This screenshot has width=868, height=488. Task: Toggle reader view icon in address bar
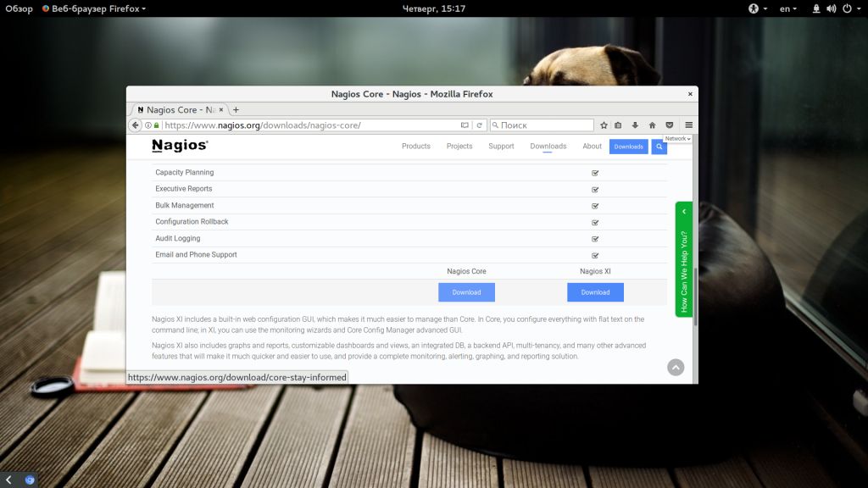click(465, 125)
